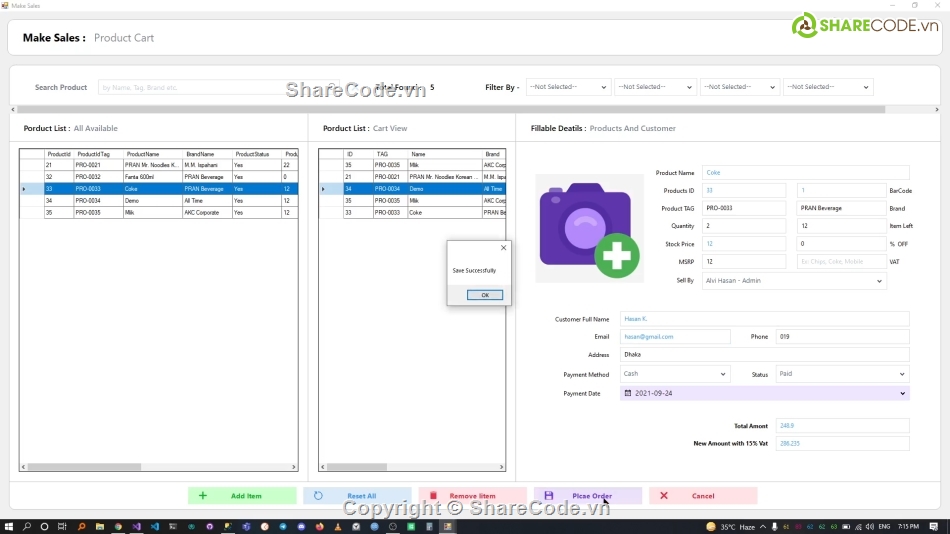Open the Payment Method dropdown showing Cash

pyautogui.click(x=723, y=374)
